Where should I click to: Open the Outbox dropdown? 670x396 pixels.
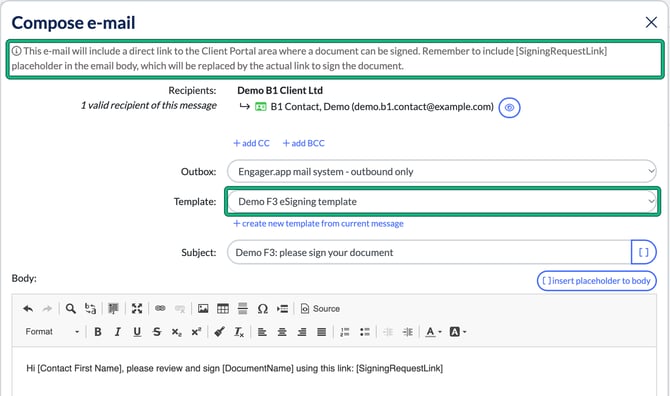click(441, 172)
